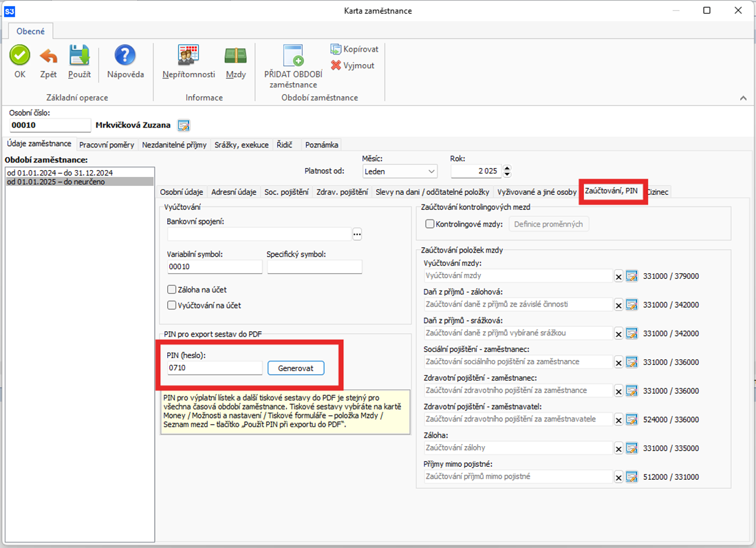Viewport: 756px width, 548px height.
Task: Increase the Rok year spinner value
Action: tap(508, 168)
